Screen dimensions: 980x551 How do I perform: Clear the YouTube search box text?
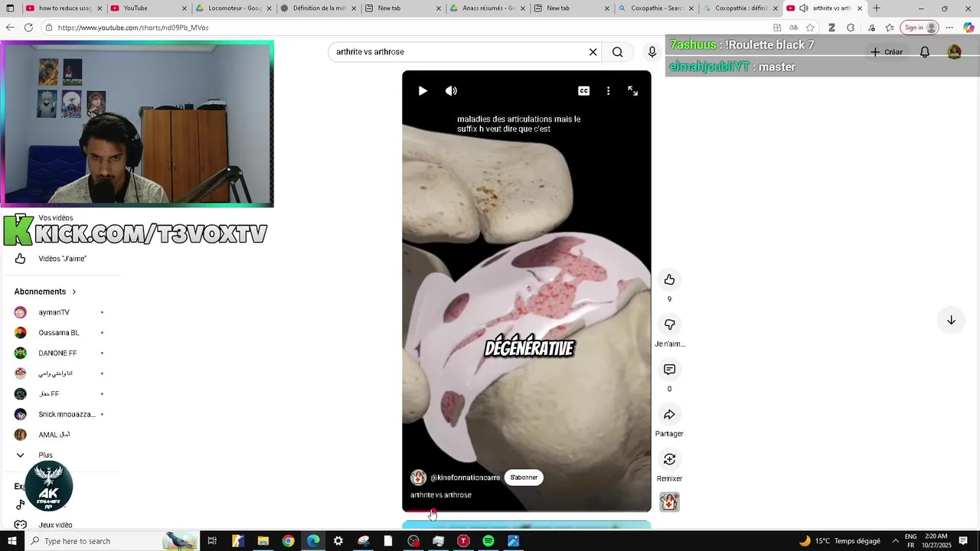(593, 52)
